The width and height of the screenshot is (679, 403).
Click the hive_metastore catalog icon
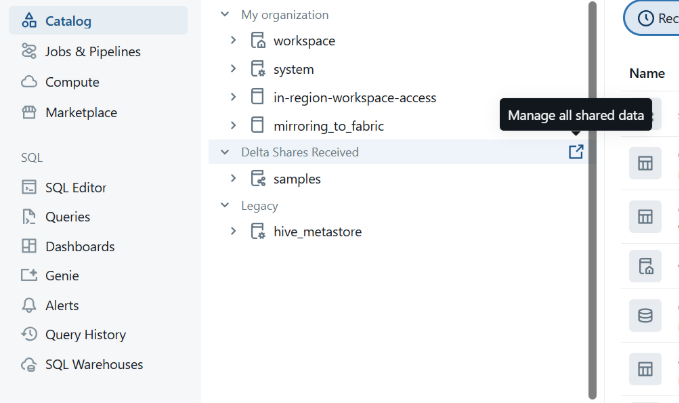(x=257, y=232)
